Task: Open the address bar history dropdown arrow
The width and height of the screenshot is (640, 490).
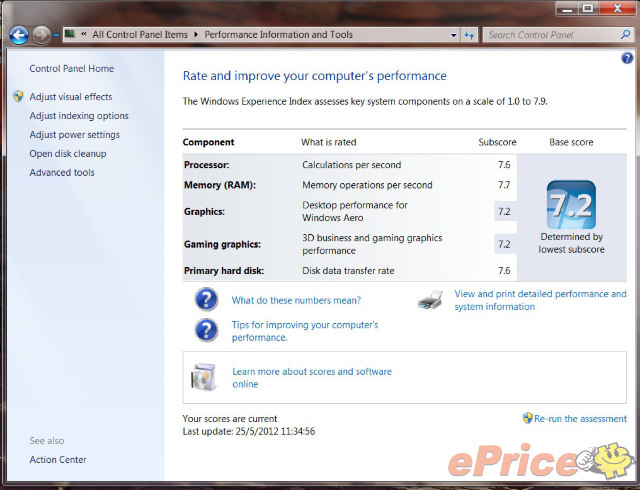Action: click(x=453, y=35)
